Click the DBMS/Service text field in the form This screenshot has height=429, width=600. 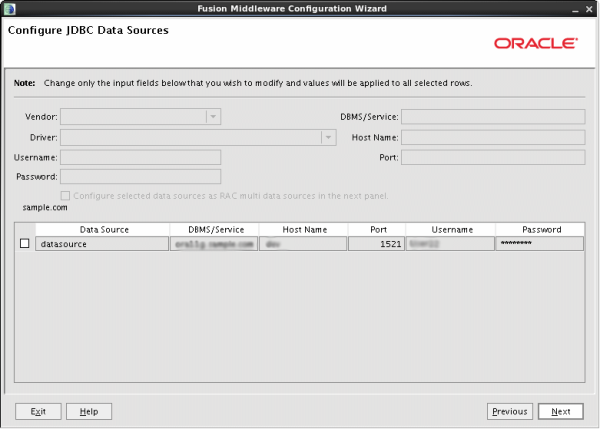492,117
